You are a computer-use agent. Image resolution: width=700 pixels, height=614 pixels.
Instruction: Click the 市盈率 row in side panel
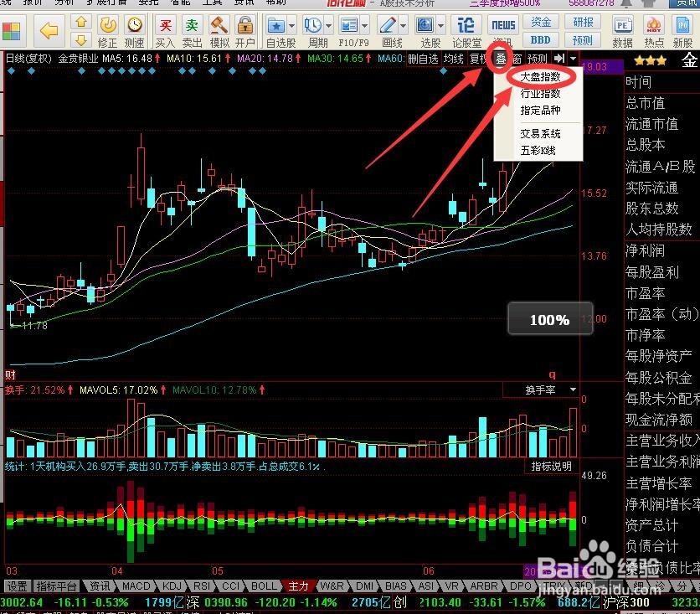646,293
